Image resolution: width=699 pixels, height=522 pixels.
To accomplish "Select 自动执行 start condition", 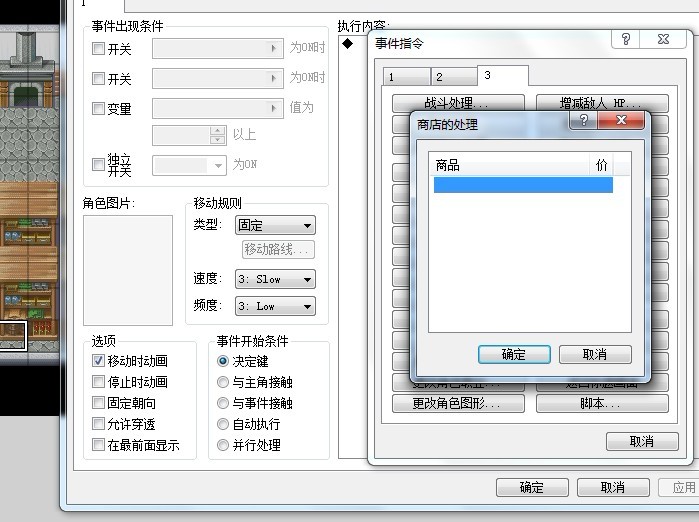I will point(223,424).
